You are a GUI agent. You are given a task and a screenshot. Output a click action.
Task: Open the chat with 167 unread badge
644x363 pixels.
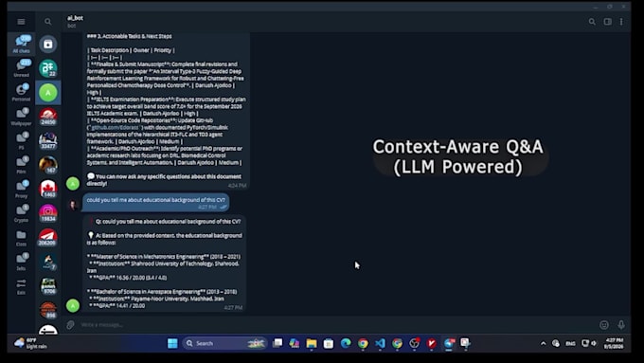(x=48, y=165)
